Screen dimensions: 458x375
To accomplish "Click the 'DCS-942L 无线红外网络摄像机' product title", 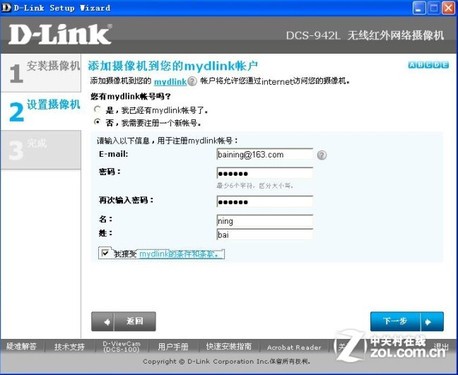I will click(365, 35).
